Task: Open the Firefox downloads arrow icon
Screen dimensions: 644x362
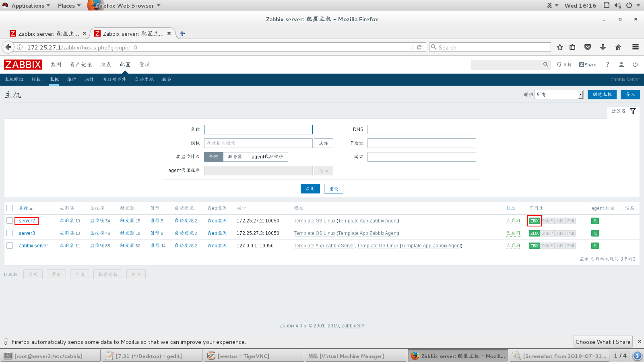Action: click(x=603, y=47)
